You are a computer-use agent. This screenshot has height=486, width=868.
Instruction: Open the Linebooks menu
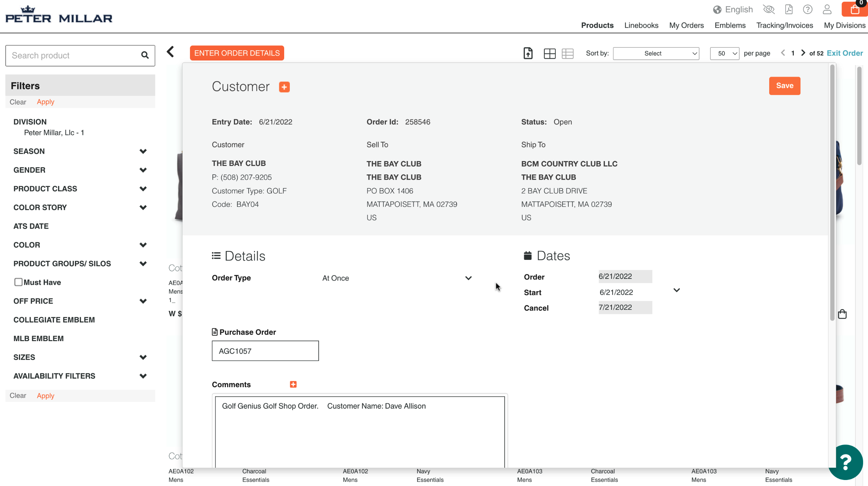pos(641,25)
